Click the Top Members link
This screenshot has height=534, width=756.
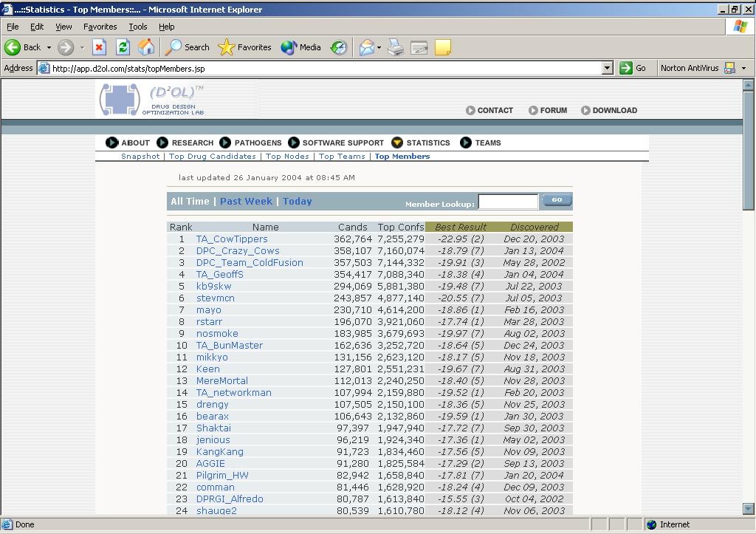coord(402,157)
